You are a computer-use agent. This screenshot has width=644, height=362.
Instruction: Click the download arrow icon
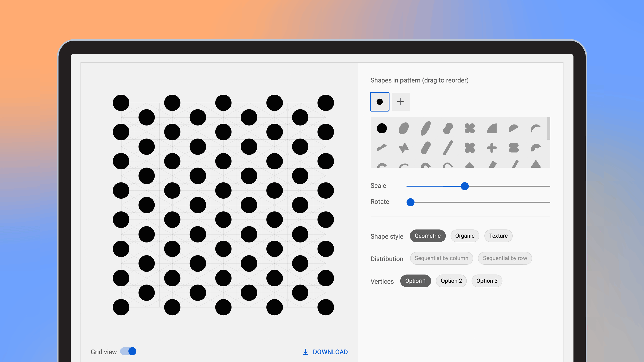click(305, 352)
